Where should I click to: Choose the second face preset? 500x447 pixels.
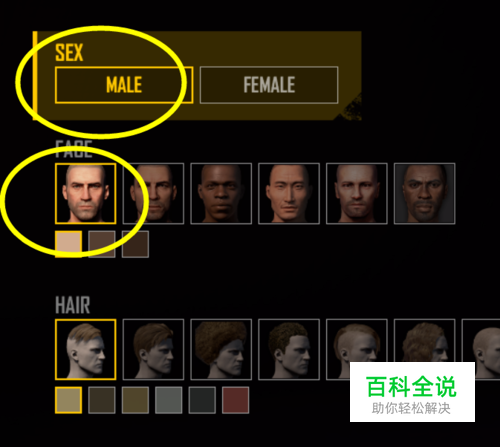[153, 193]
